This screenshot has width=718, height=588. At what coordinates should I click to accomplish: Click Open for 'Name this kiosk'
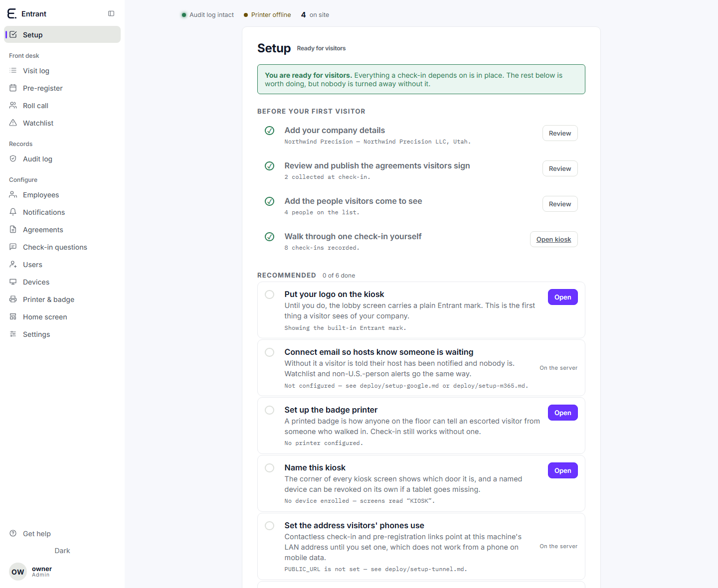(x=562, y=470)
